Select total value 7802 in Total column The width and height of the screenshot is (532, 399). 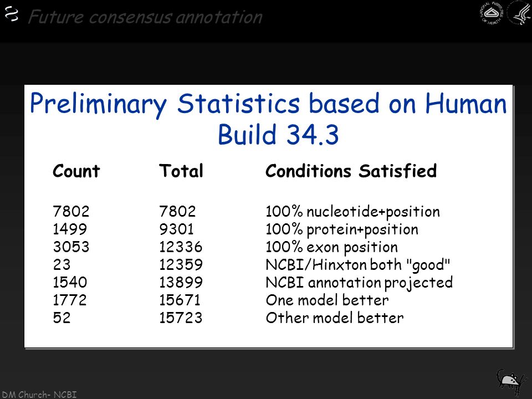pyautogui.click(x=177, y=211)
